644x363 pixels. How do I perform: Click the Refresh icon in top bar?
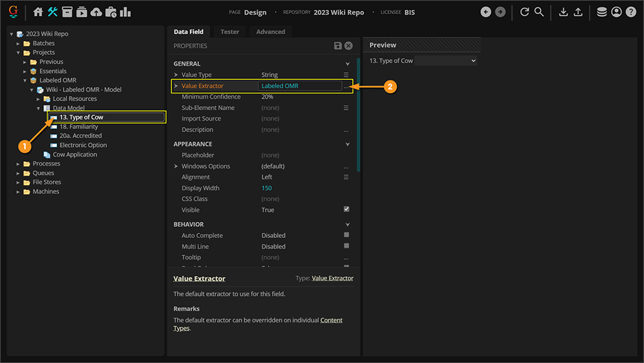(524, 12)
